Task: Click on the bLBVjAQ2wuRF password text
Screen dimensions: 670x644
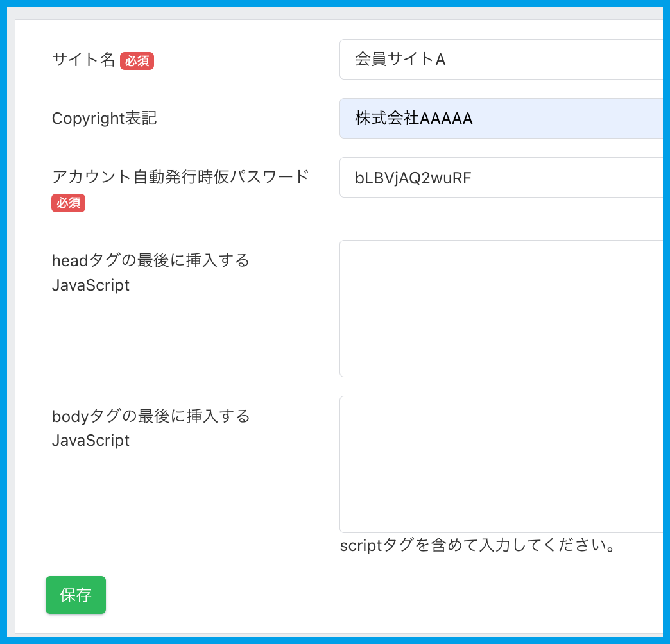Action: coord(413,178)
